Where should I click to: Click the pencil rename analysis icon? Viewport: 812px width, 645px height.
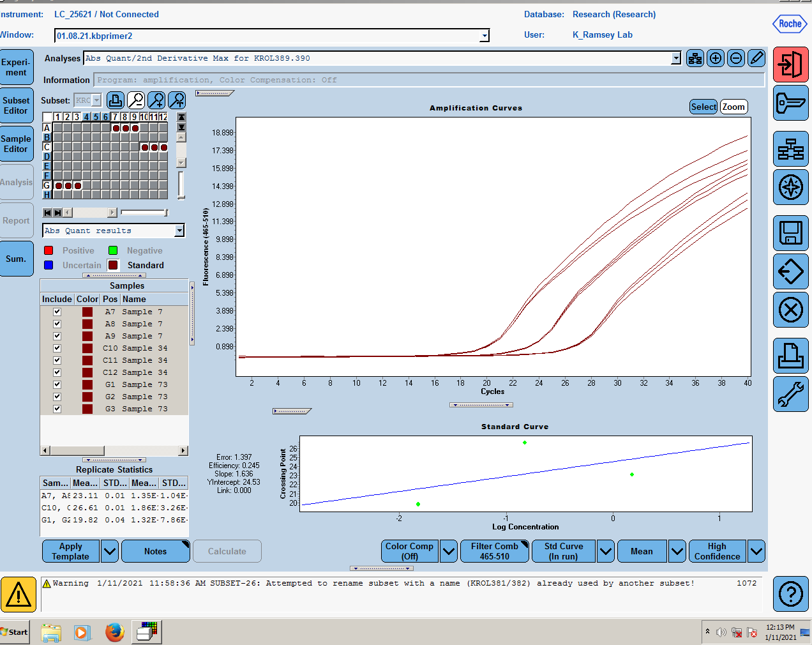[x=756, y=58]
